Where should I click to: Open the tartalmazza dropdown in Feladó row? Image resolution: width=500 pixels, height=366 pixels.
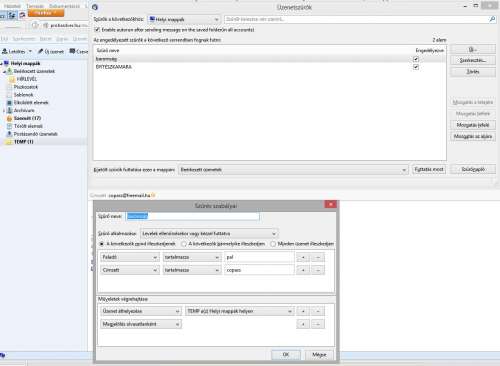(192, 257)
